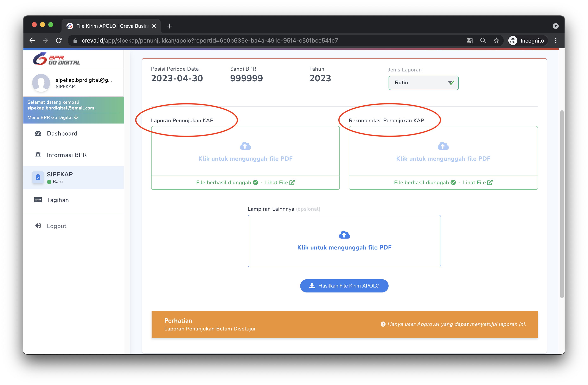Click the Hanya user Approval warning text
The width and height of the screenshot is (588, 385).
[x=456, y=324]
